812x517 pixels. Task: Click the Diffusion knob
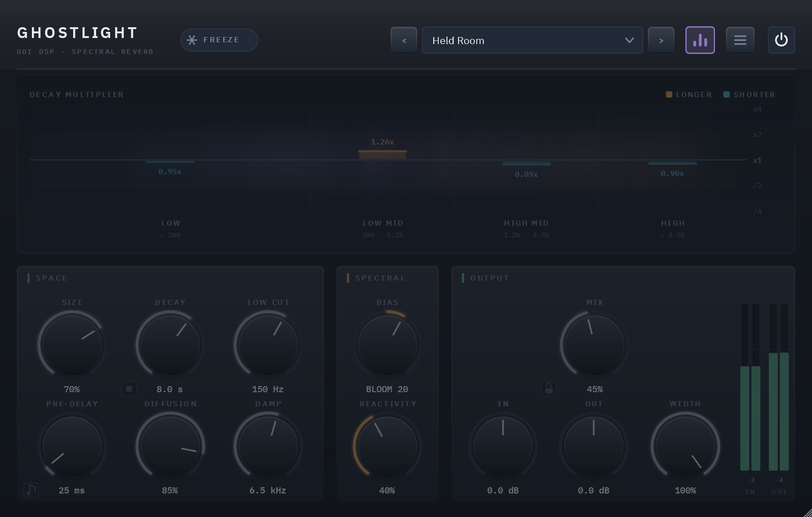click(x=170, y=446)
